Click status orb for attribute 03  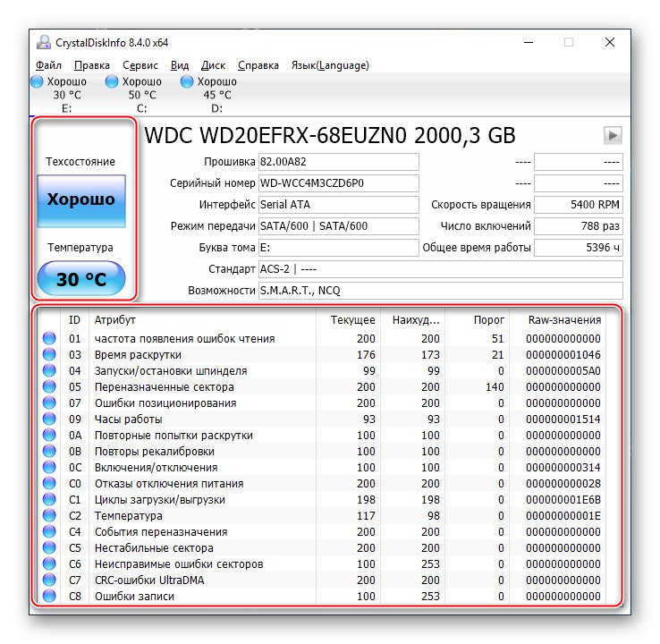click(x=49, y=354)
